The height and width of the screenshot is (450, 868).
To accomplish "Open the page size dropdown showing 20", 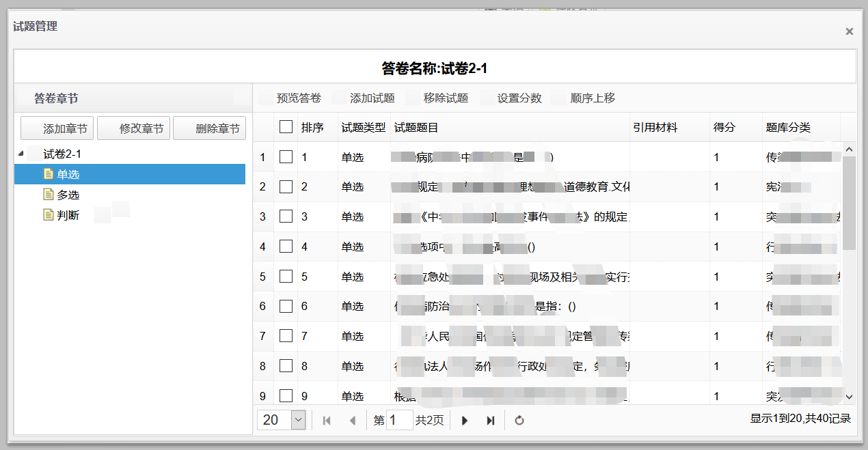I will (x=280, y=420).
